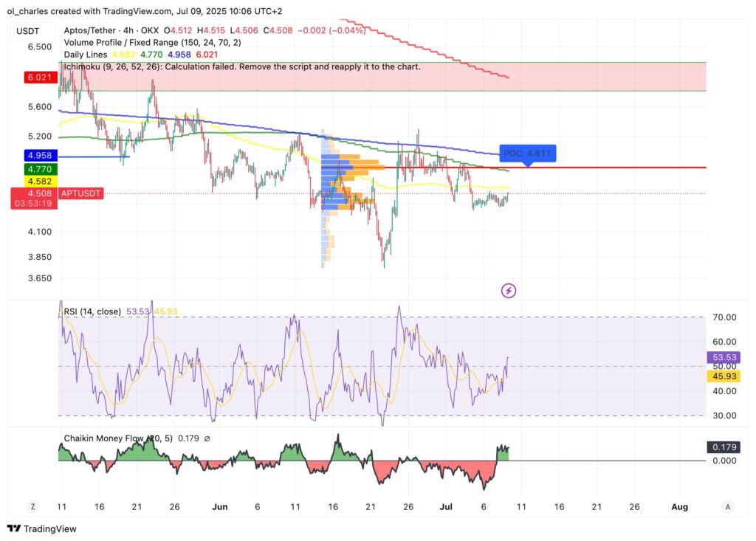Select the Jul label on the time axis

point(447,507)
